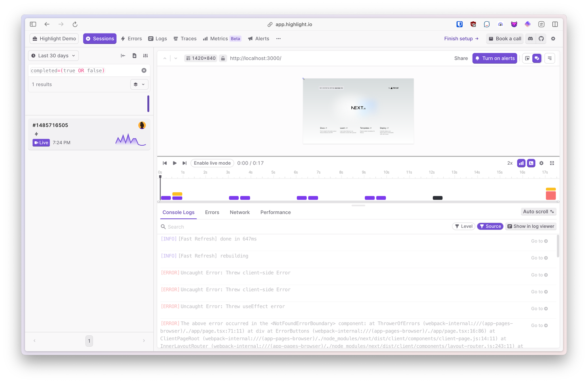Screen dimensions: 588x383
Task: Change the 2x playback speed
Action: [x=510, y=163]
